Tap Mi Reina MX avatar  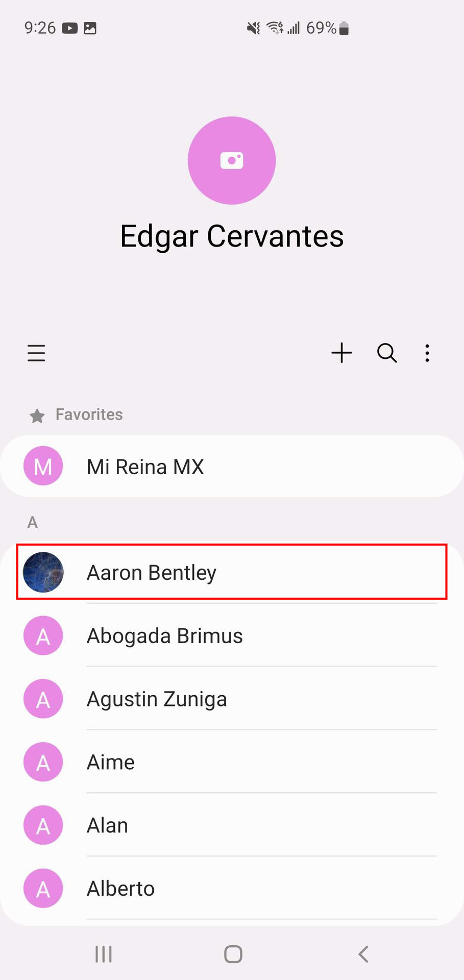click(43, 466)
